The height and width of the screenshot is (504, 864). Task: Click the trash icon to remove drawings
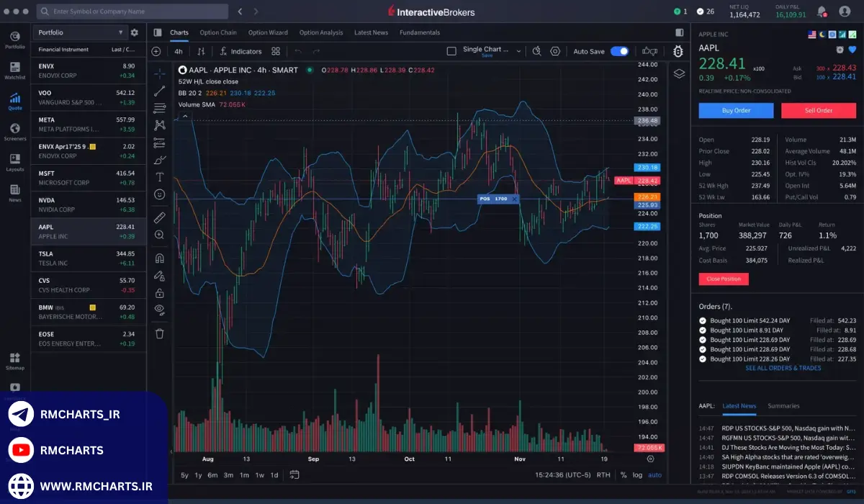(159, 333)
